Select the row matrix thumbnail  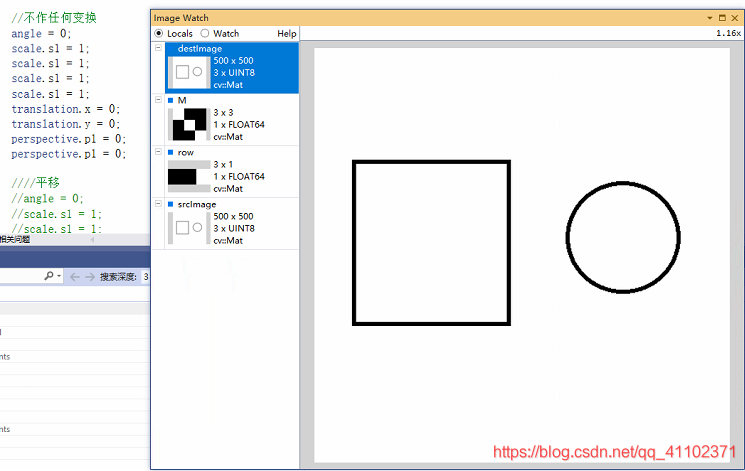(x=189, y=176)
